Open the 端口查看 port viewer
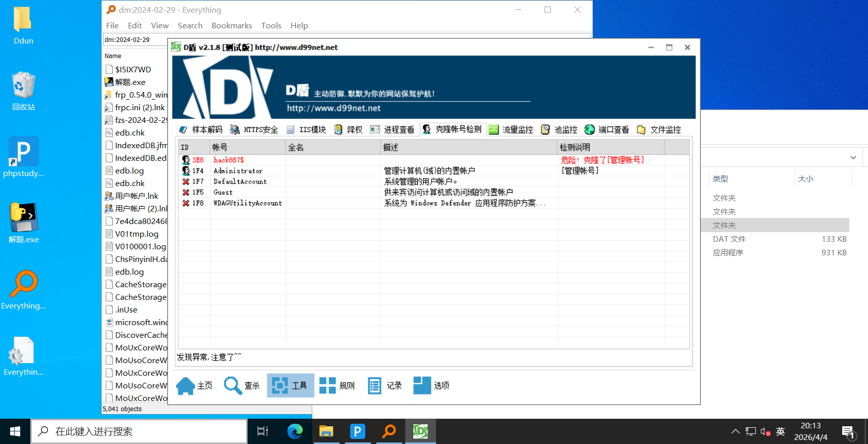868x444 pixels. pos(607,129)
